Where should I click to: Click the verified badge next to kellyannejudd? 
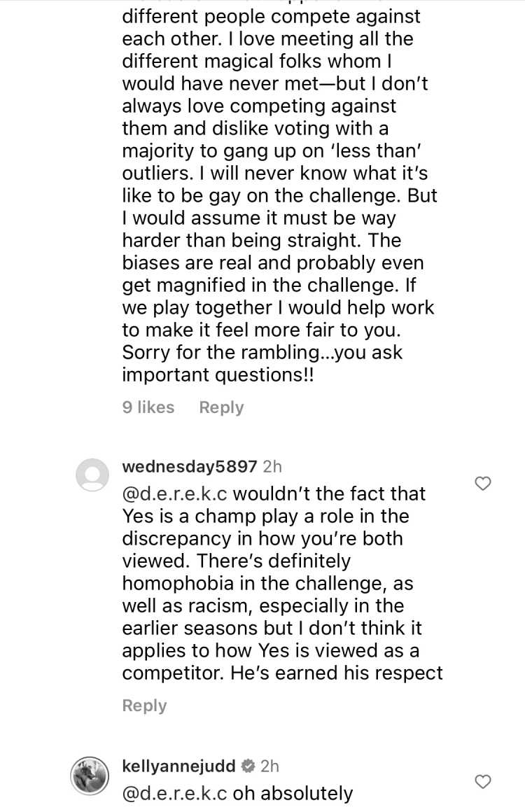click(248, 765)
